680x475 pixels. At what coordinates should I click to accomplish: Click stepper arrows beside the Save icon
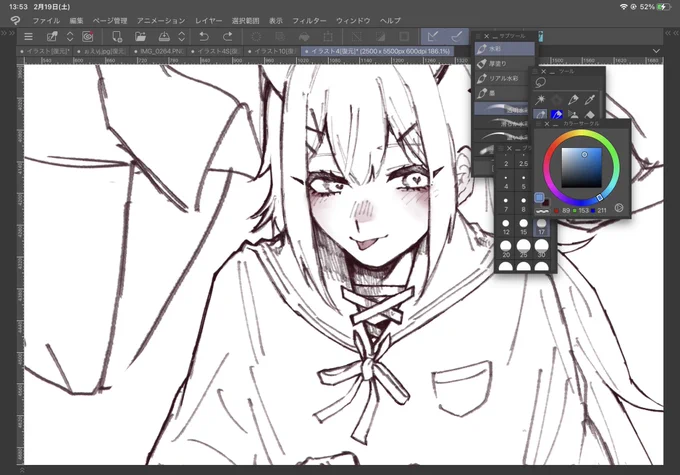pyautogui.click(x=182, y=37)
